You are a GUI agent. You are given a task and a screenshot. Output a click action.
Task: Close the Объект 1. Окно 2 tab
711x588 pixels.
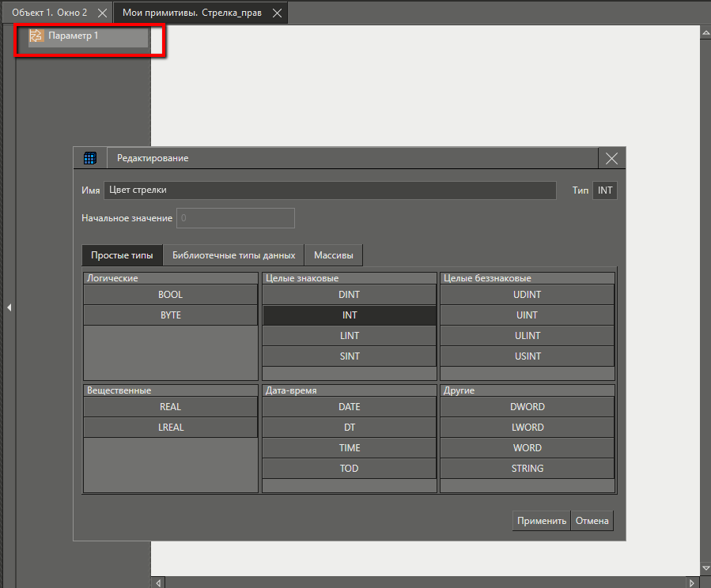pyautogui.click(x=102, y=13)
